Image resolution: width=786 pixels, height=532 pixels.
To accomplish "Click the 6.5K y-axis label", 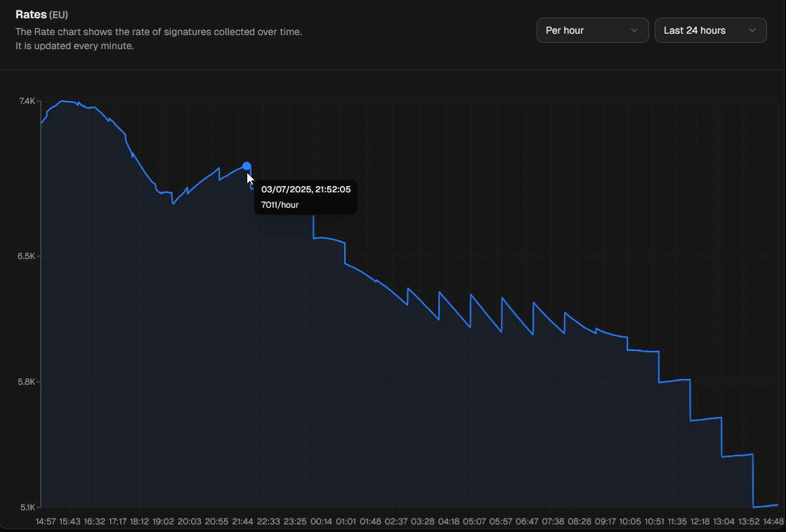I will [27, 256].
